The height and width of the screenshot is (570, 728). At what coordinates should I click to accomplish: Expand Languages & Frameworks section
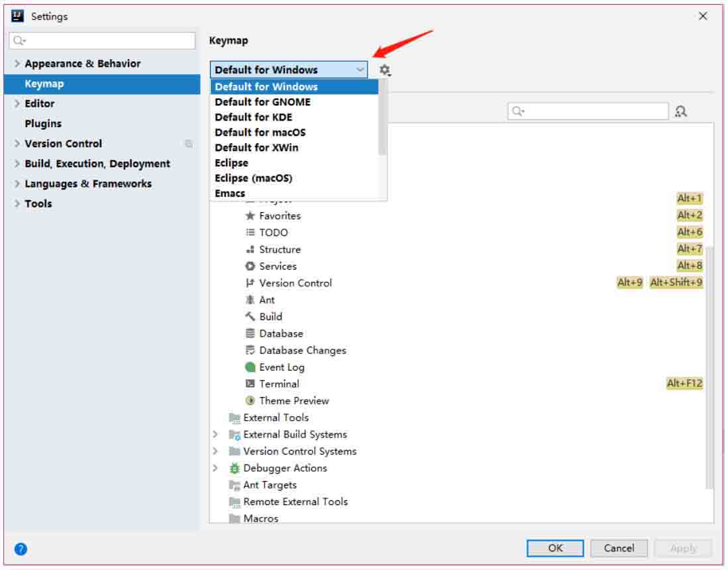click(x=17, y=184)
